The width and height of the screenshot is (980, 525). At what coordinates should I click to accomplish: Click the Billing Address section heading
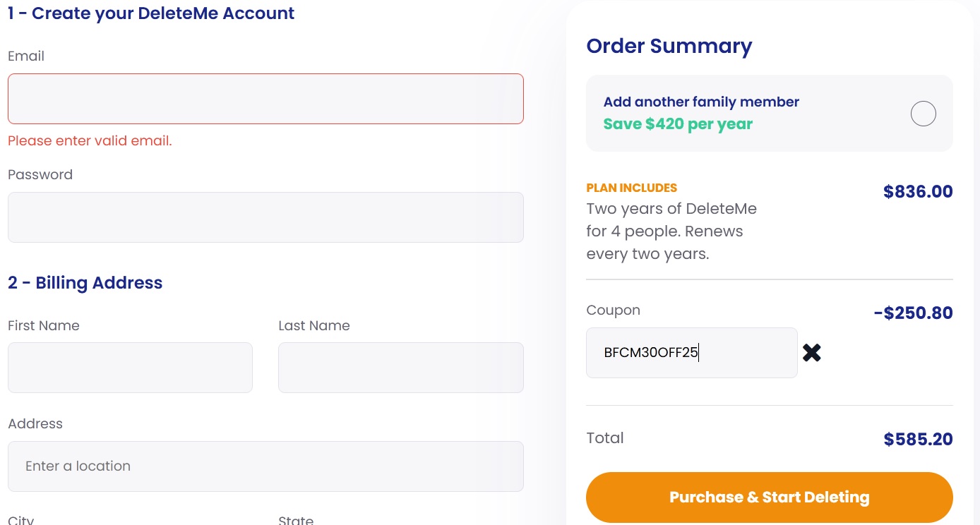[x=85, y=282]
